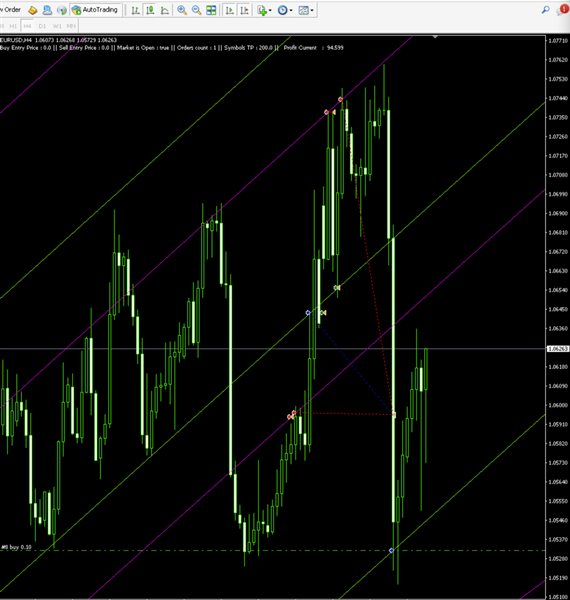Viewport: 570px width, 600px height.
Task: Open the chart templates icon
Action: pos(303,10)
